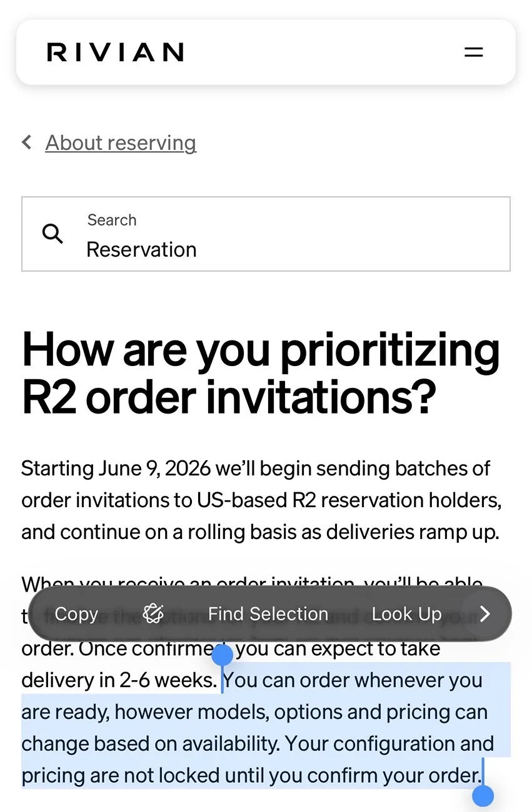Tap the paragraph starting with Starting June 9
This screenshot has height=812, width=532.
click(x=261, y=500)
